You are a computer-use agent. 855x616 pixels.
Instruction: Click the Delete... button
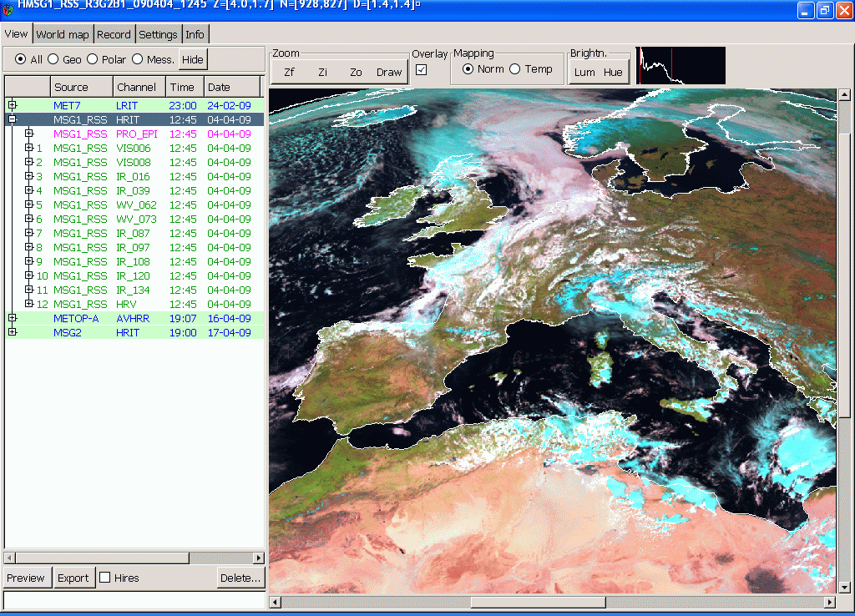click(240, 578)
